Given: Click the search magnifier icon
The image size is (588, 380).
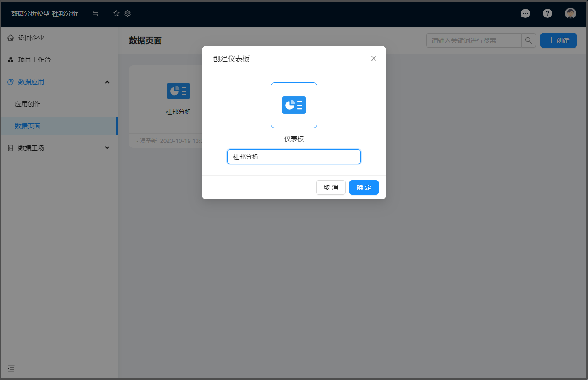Looking at the screenshot, I should (529, 40).
